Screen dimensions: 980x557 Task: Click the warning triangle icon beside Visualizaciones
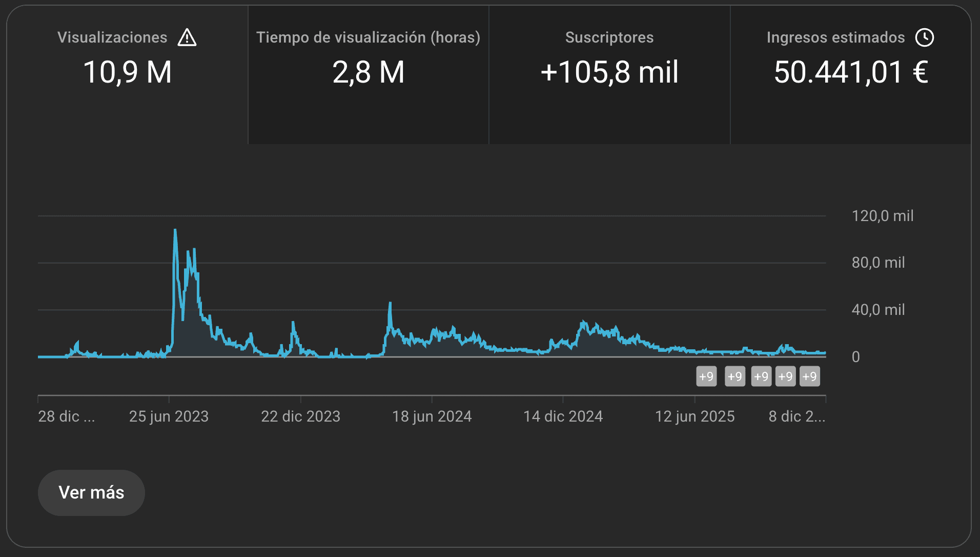(187, 37)
